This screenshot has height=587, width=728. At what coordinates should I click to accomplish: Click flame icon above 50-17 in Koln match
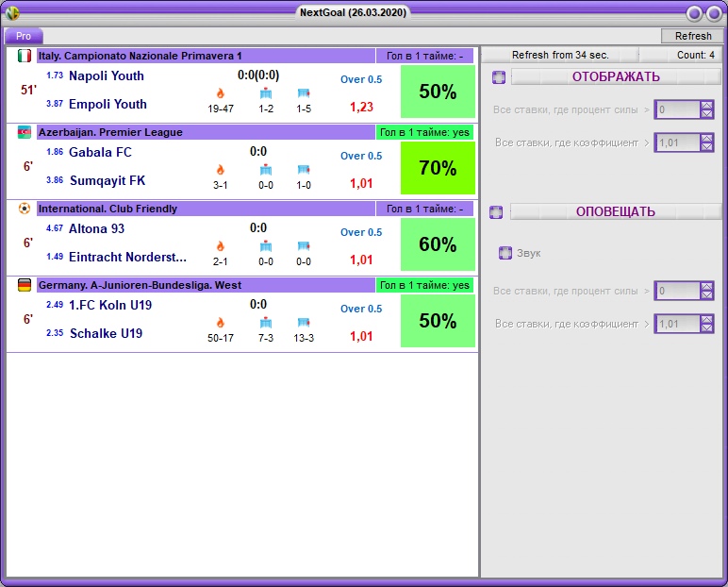(221, 323)
